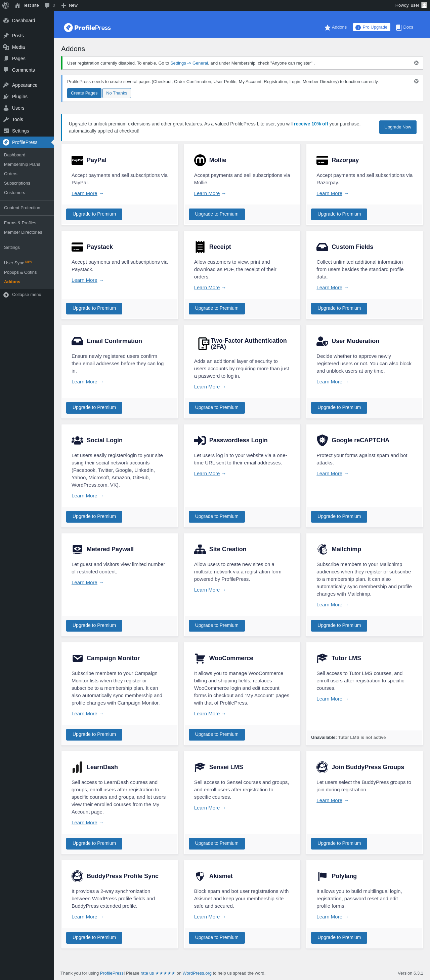Click Learn More under Social Login
This screenshot has width=430, height=980.
[84, 496]
